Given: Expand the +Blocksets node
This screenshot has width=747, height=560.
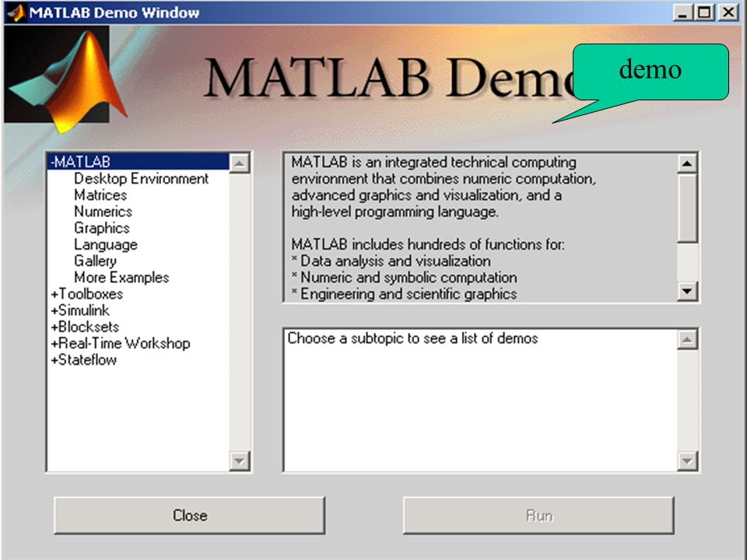Looking at the screenshot, I should point(85,327).
